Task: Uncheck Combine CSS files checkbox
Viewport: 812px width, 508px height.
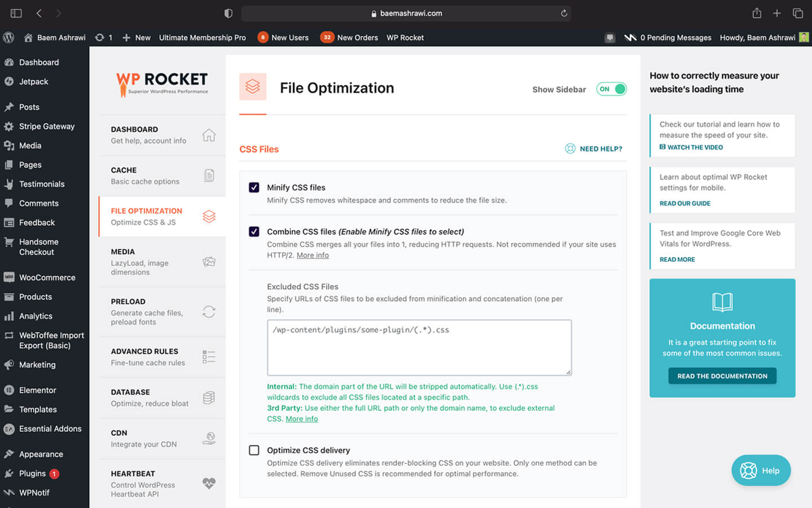Action: (254, 231)
